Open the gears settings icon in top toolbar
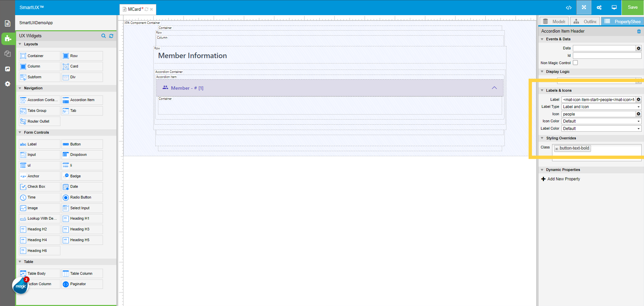This screenshot has width=644, height=306. point(599,7)
